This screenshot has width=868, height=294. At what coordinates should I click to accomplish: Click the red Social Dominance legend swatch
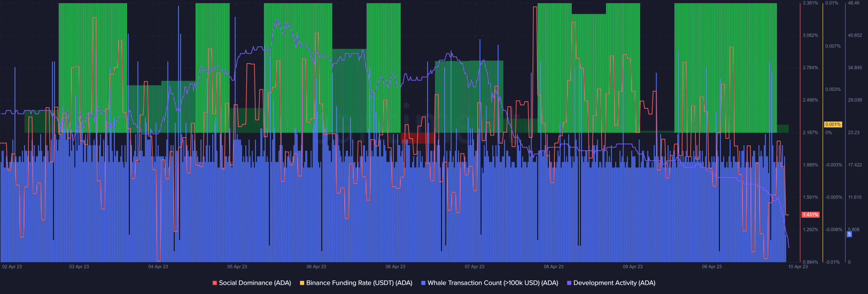(215, 283)
